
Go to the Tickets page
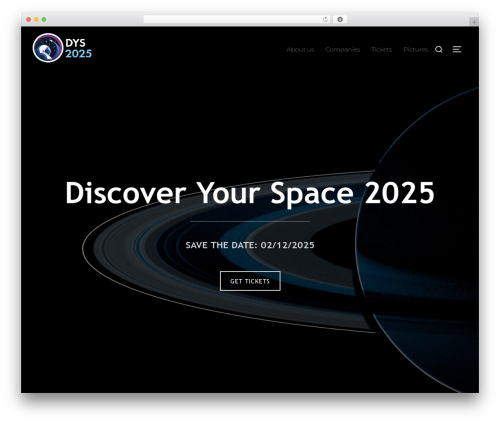(x=381, y=50)
